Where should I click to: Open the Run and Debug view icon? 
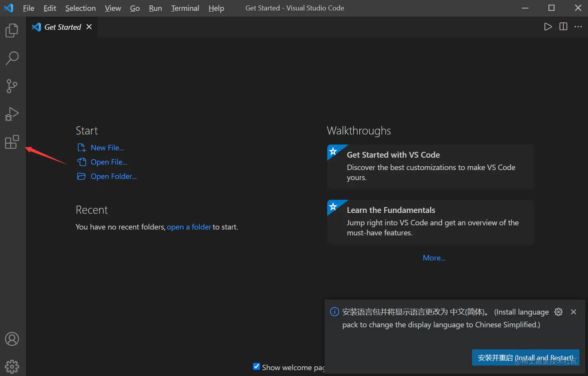(x=12, y=114)
